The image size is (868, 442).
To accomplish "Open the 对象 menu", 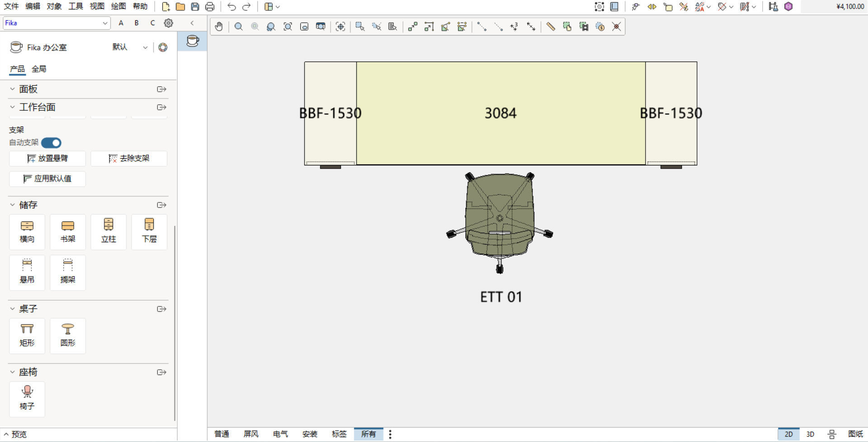I will (x=54, y=6).
